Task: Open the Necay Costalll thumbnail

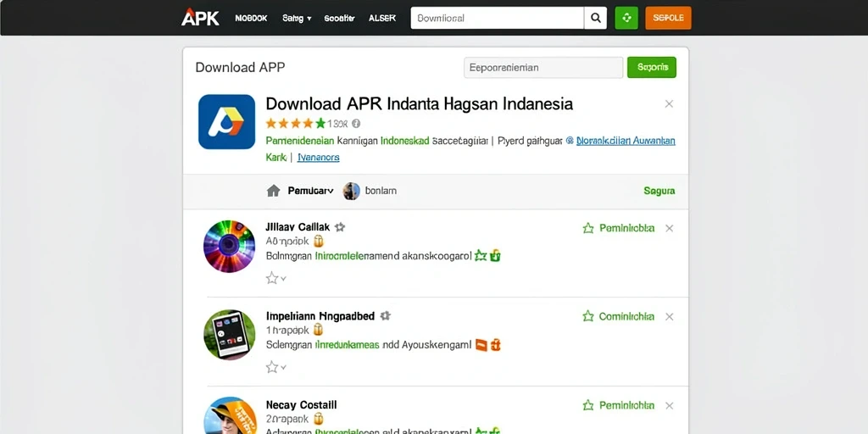Action: click(229, 415)
